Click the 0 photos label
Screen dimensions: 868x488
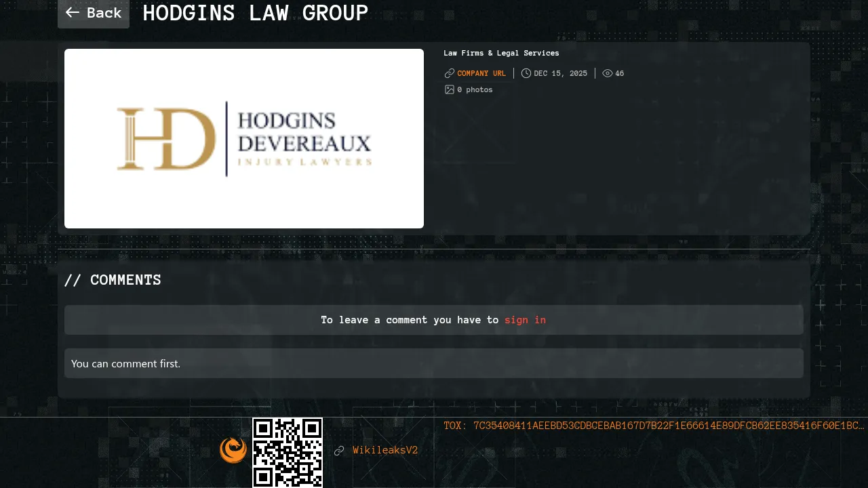[x=475, y=89]
